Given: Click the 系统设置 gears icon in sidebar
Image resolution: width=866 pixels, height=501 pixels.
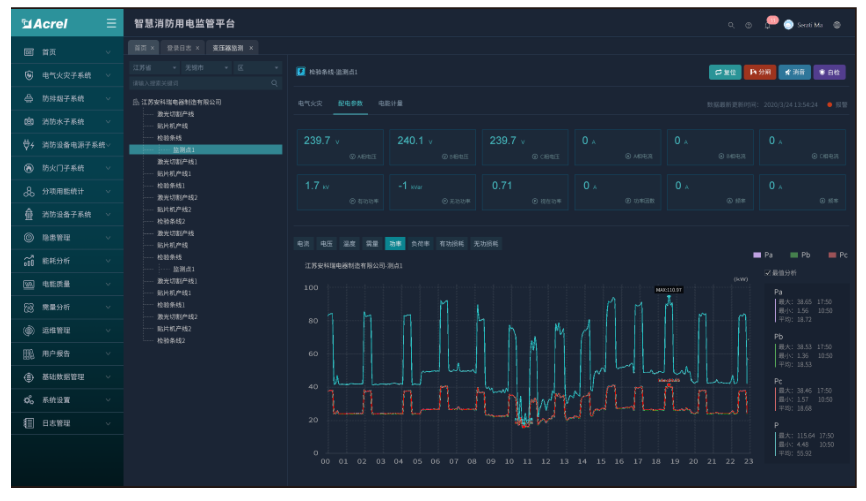Looking at the screenshot, I should tap(29, 400).
